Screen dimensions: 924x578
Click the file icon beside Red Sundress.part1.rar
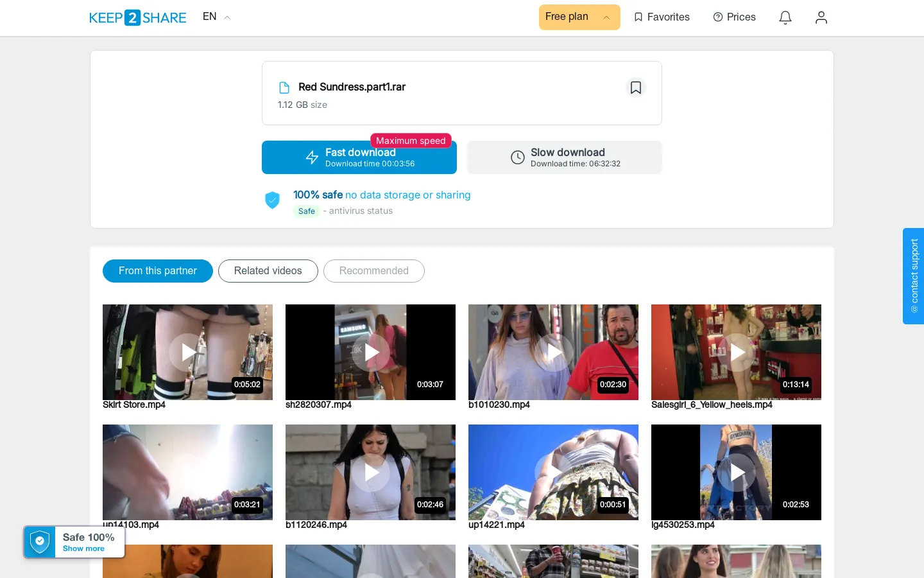coord(284,87)
